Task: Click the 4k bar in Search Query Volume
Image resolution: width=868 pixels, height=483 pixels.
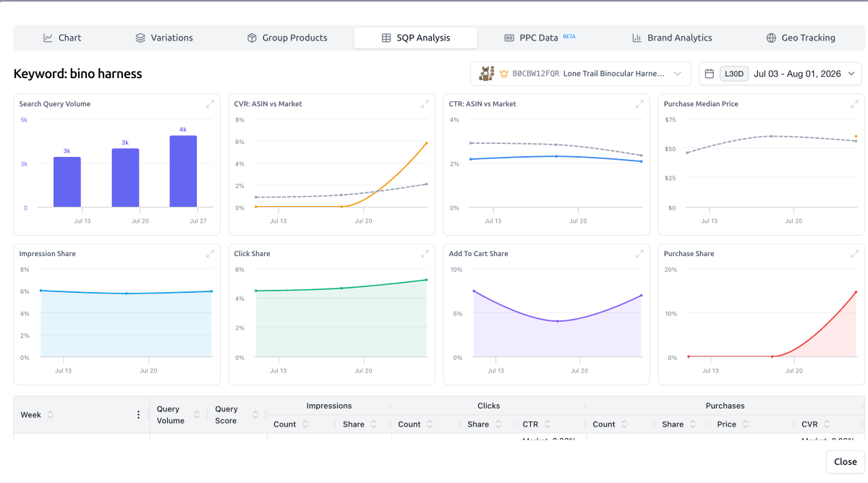Action: [x=183, y=171]
